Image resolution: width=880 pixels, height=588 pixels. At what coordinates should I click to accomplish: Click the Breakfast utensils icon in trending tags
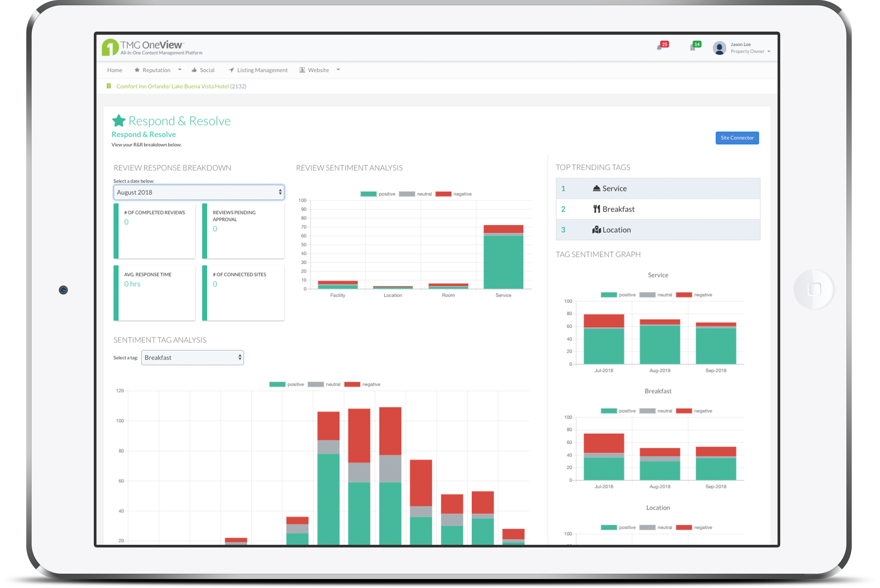tap(596, 209)
